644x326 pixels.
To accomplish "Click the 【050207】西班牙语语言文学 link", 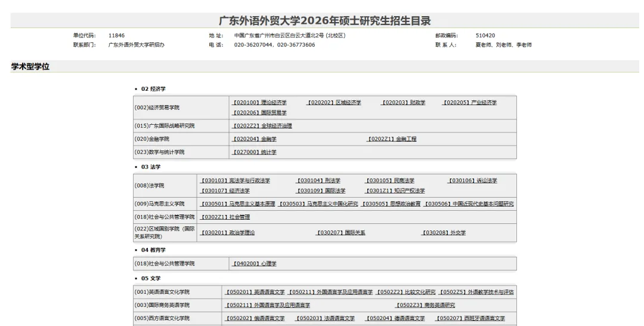I will tap(470, 319).
